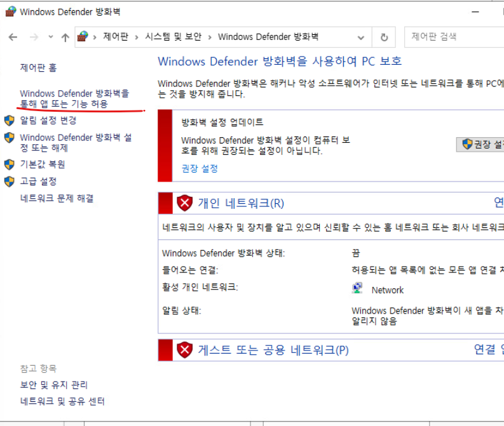The image size is (504, 426).
Task: Click the 들어오는 연결: label
Action: click(190, 270)
